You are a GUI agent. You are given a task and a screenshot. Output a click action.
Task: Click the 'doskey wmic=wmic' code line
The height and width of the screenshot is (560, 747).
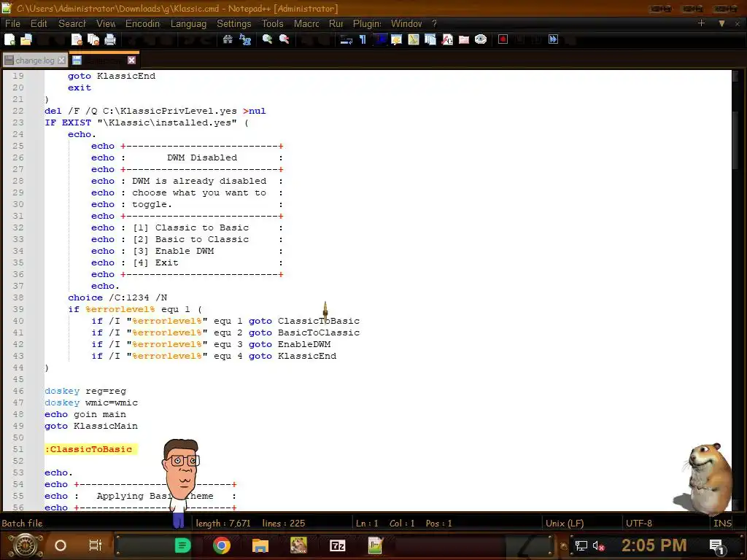91,402
